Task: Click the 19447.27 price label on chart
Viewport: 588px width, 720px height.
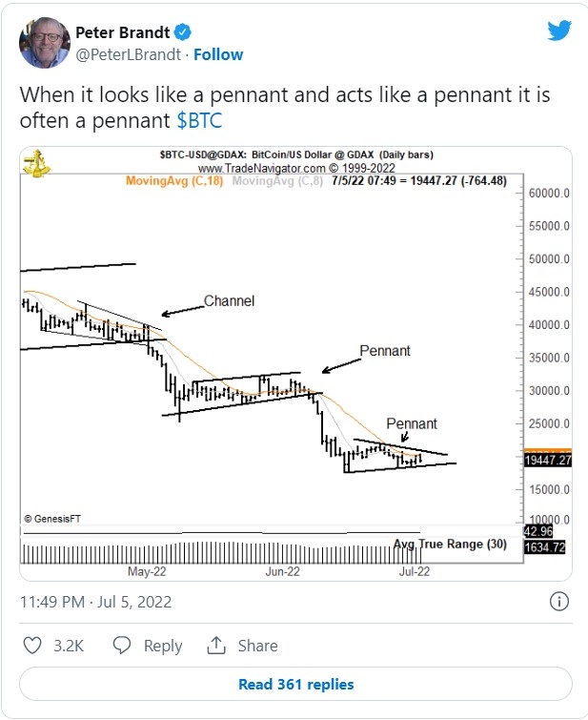Action: coord(548,460)
